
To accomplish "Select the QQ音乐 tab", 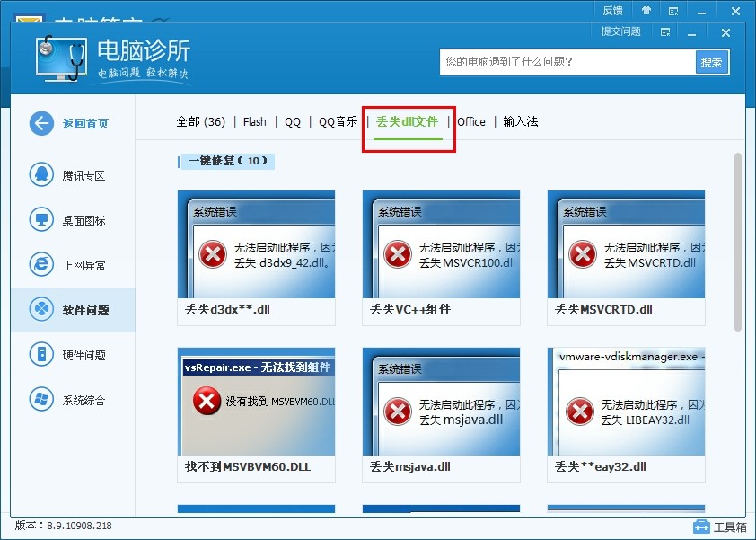I will 337,121.
